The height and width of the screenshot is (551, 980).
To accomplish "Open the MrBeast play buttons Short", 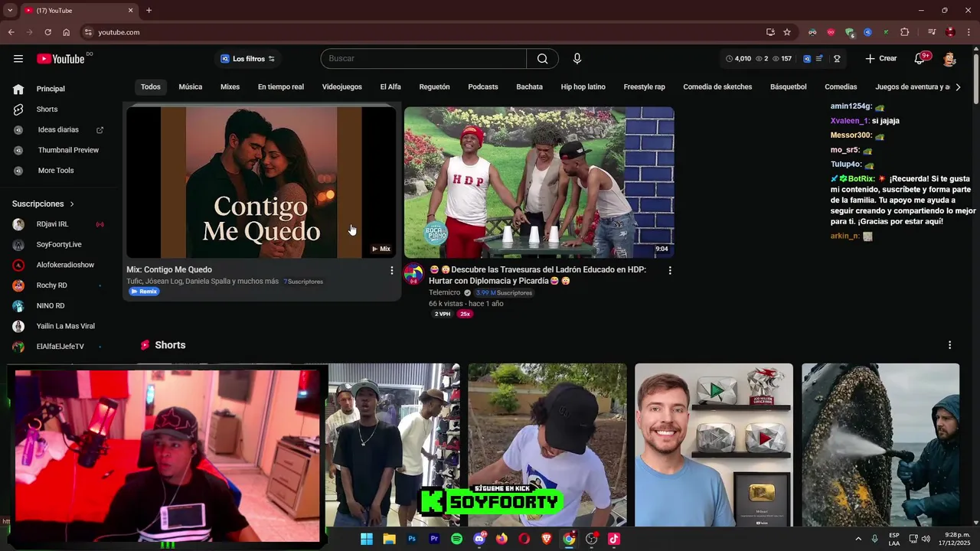I will [x=714, y=445].
